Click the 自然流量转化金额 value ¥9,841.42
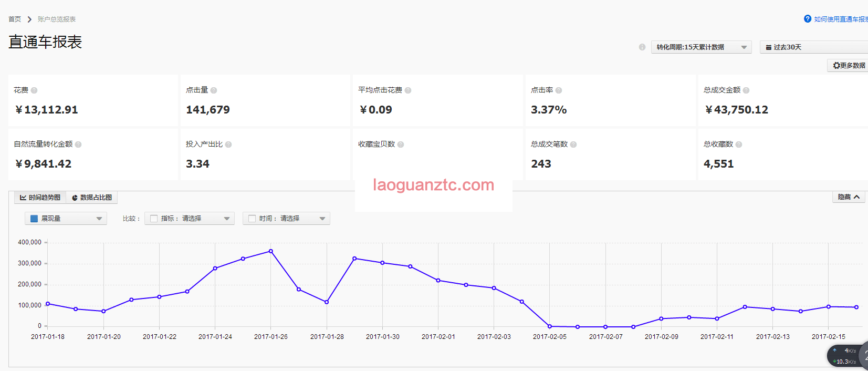This screenshot has width=868, height=371. (x=43, y=164)
